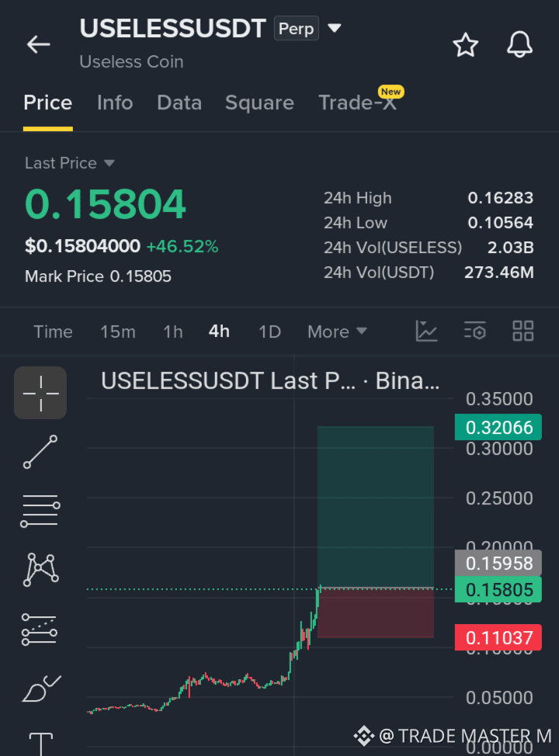
Task: Select the 1D timeframe
Action: 269,331
